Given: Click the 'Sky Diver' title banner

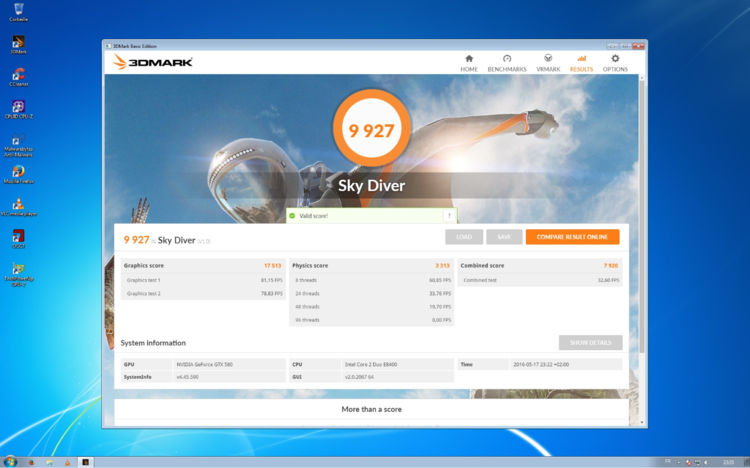Looking at the screenshot, I should [372, 186].
